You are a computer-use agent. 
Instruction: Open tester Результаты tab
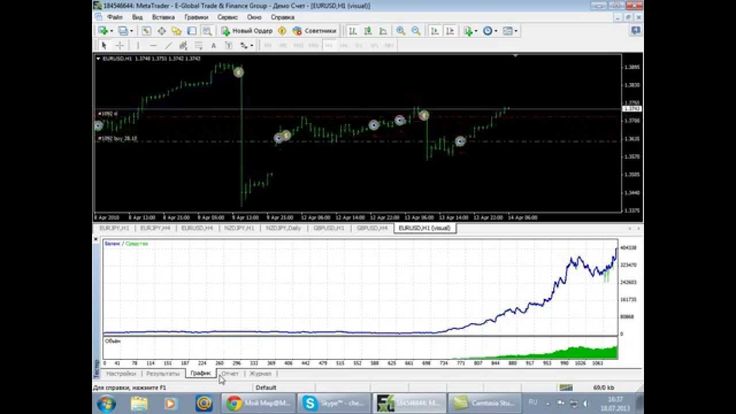pyautogui.click(x=163, y=374)
